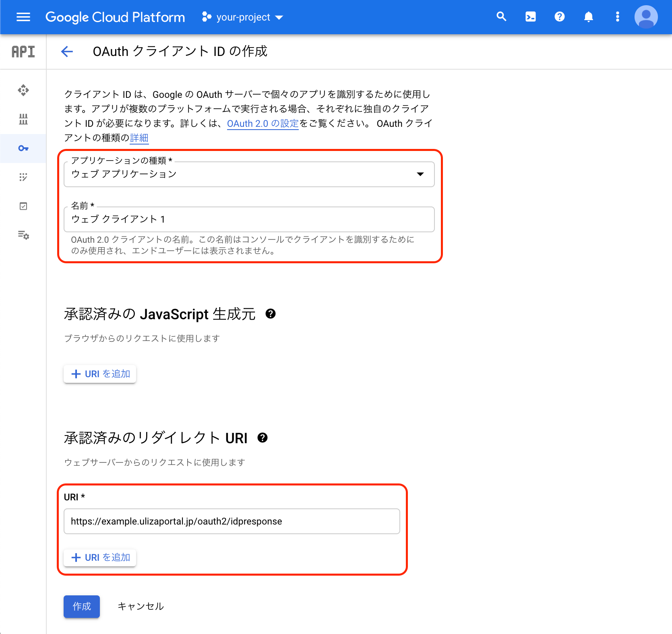This screenshot has width=672, height=634.
Task: Activate Cloud Shell terminal icon
Action: (531, 17)
